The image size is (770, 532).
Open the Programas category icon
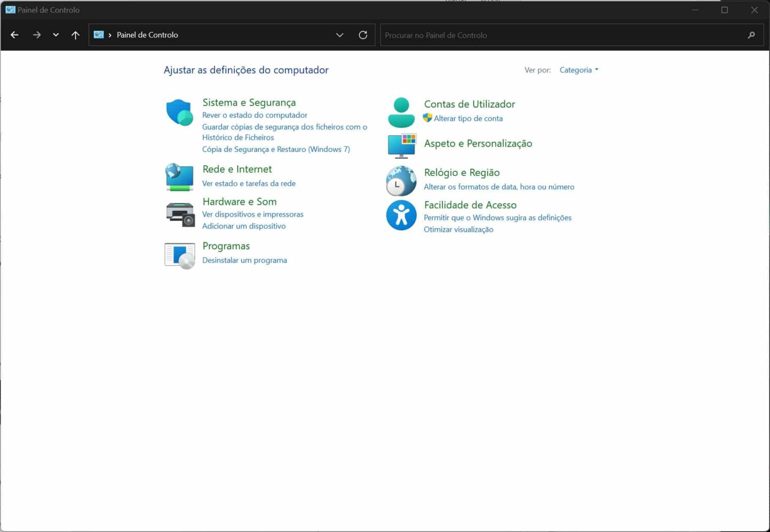(x=180, y=255)
